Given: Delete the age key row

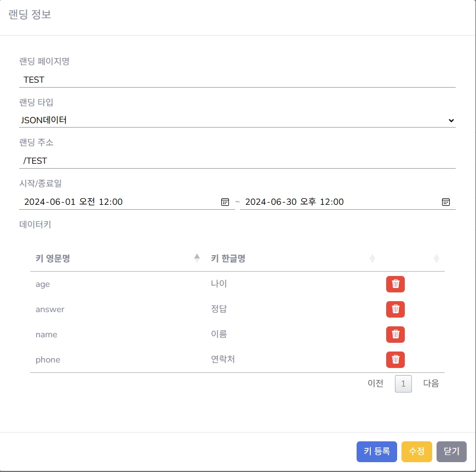Looking at the screenshot, I should click(395, 284).
